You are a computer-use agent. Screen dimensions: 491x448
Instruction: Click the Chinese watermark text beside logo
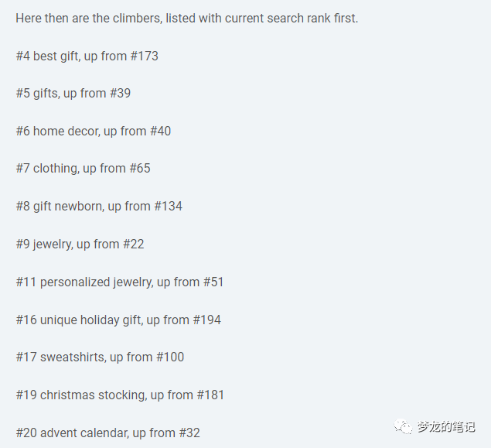[x=446, y=426]
